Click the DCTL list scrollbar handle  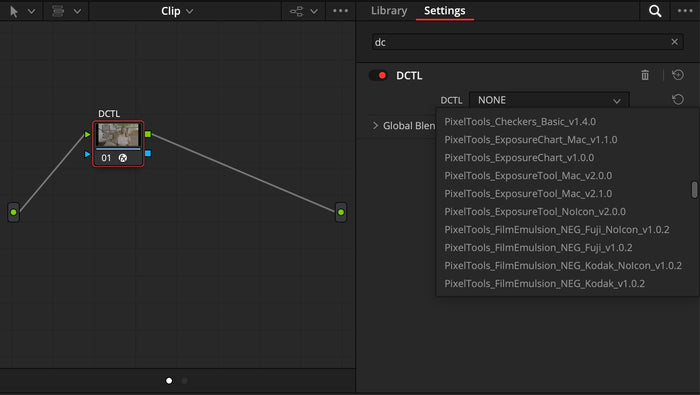(x=694, y=189)
